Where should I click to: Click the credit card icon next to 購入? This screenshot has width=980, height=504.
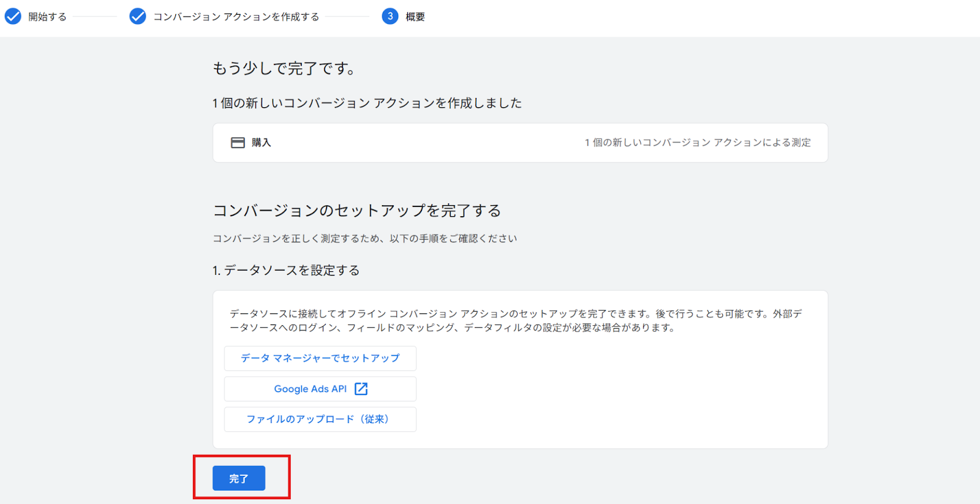[x=238, y=143]
